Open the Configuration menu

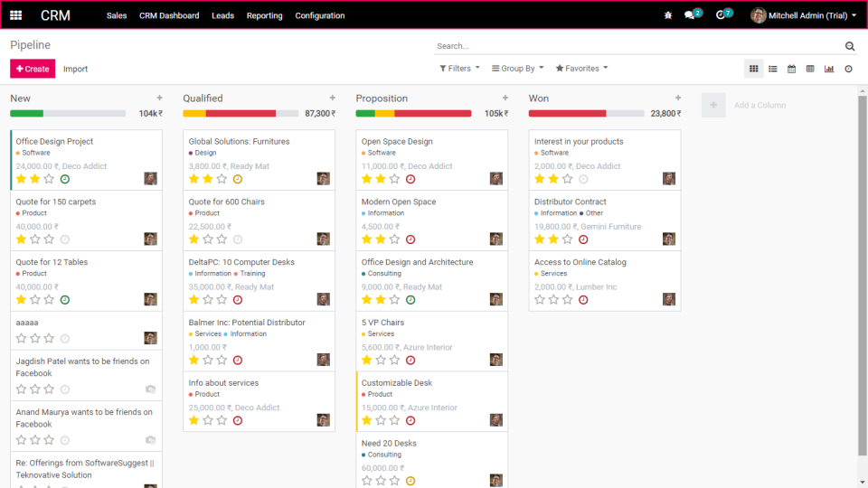[x=320, y=15]
